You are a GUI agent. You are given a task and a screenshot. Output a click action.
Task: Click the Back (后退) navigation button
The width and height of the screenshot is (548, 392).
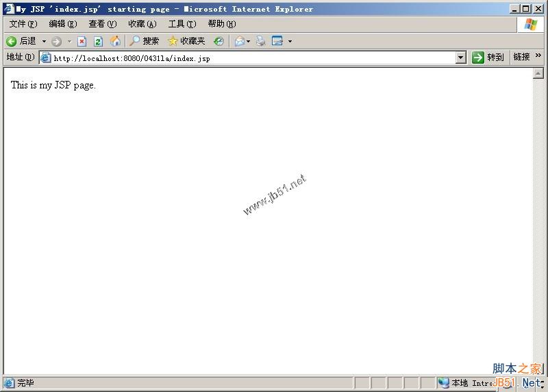[x=21, y=41]
